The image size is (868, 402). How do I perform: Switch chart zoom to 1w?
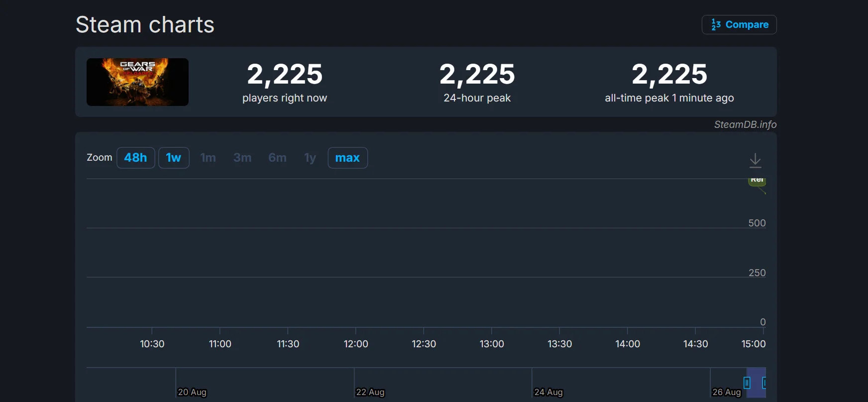pyautogui.click(x=174, y=158)
